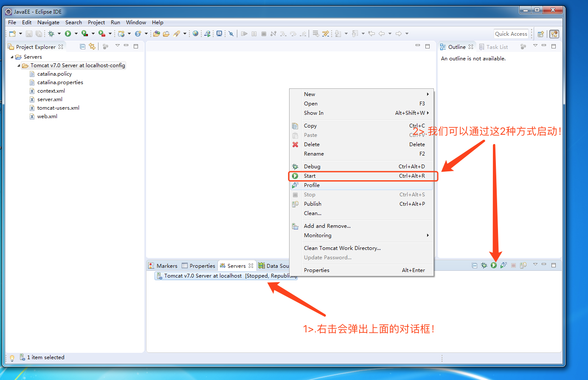Image resolution: width=588 pixels, height=380 pixels.
Task: Click the Debug bug icon in main toolbar
Action: [51, 34]
